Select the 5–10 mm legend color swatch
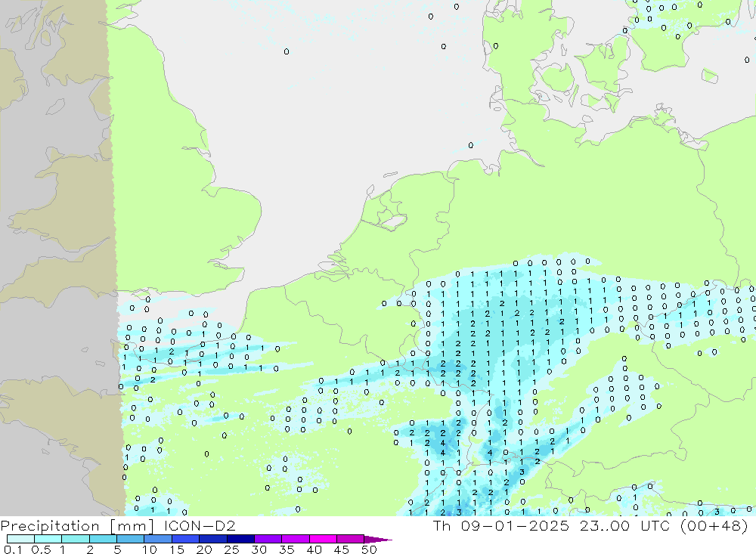This screenshot has height=554, width=756. (131, 539)
